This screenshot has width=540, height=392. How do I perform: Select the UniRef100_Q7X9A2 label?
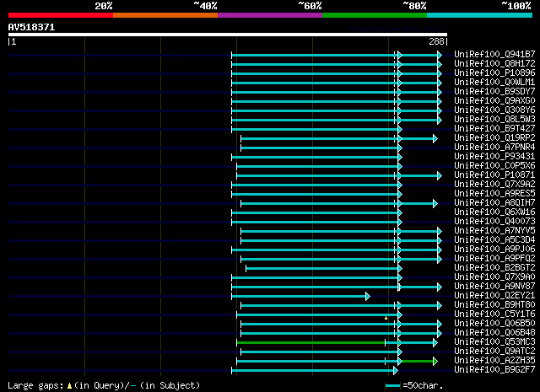[x=494, y=185]
